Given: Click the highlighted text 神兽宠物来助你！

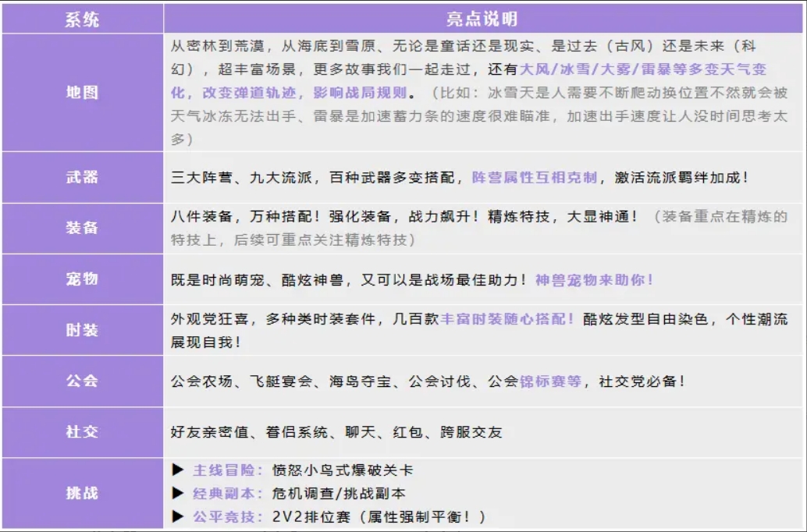Looking at the screenshot, I should [x=595, y=280].
